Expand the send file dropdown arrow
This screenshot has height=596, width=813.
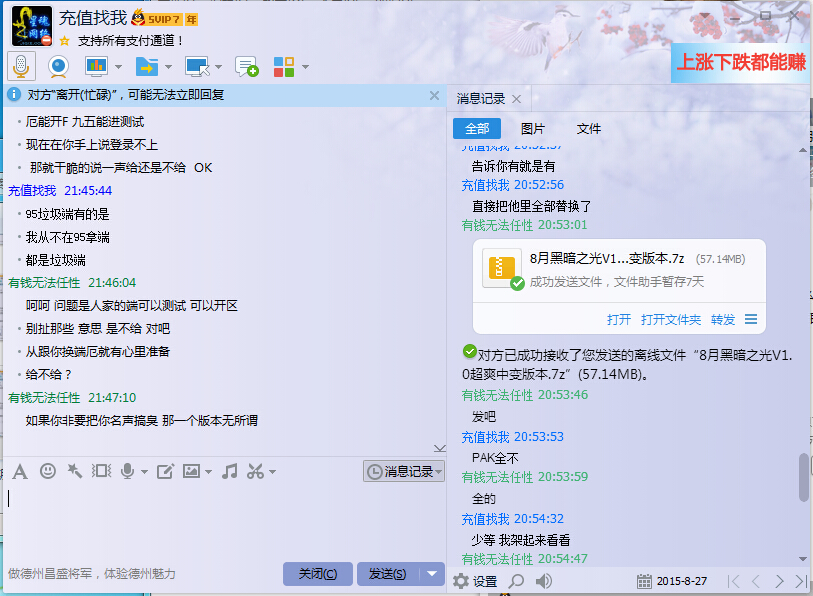tap(168, 67)
